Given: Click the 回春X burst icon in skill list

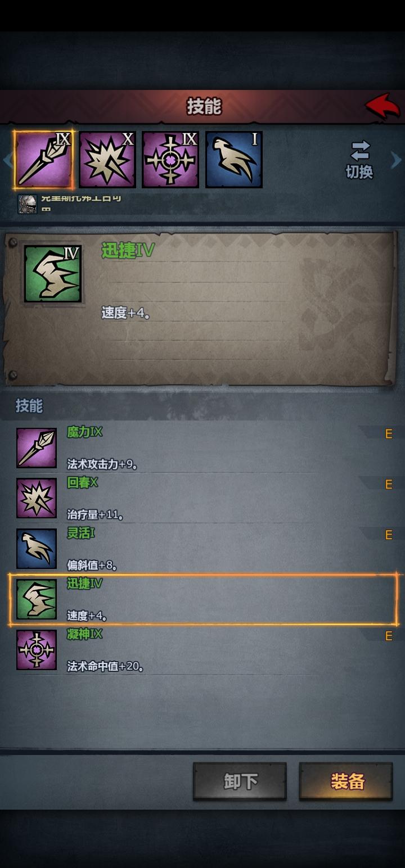Looking at the screenshot, I should coord(37,499).
